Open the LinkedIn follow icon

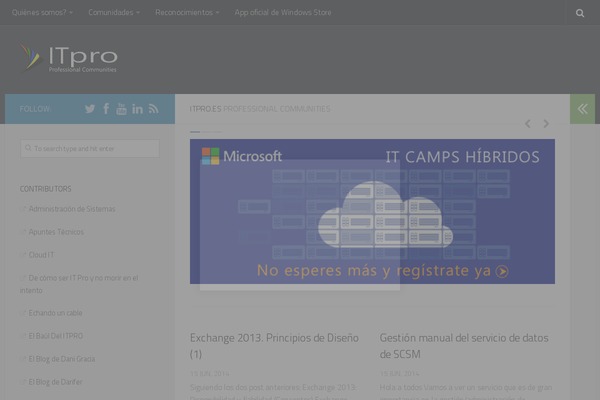[137, 109]
